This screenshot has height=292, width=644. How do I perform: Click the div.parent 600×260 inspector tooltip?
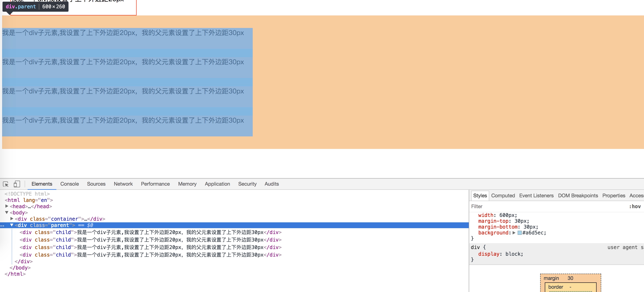35,7
